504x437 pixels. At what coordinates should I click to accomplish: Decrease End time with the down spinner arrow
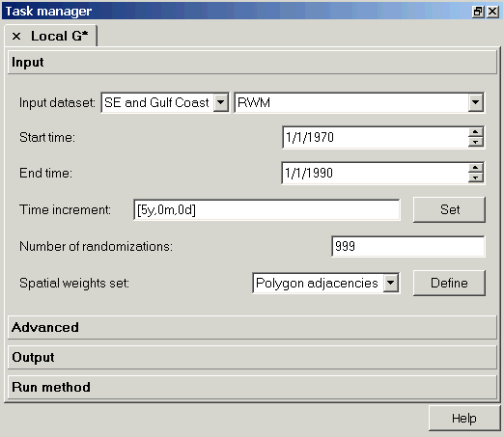pyautogui.click(x=476, y=178)
